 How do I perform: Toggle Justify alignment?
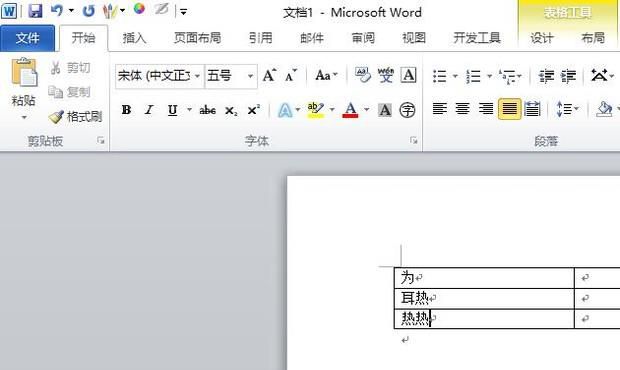coord(509,109)
